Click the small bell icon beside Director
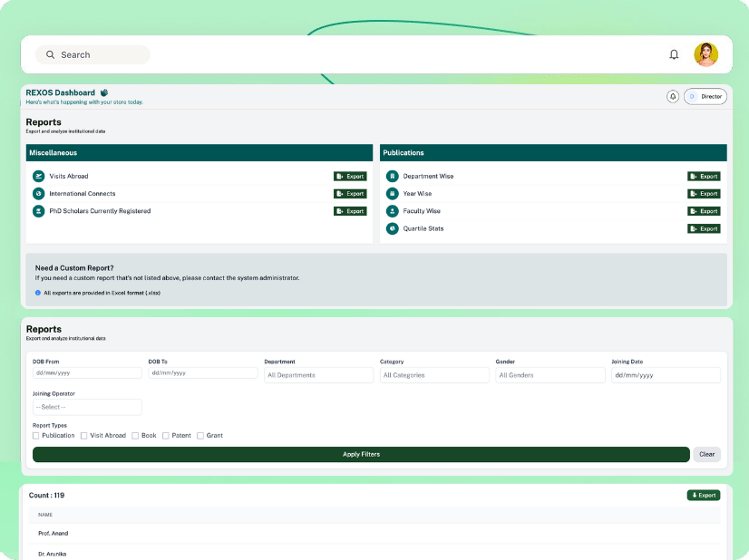Image resolution: width=749 pixels, height=560 pixels. tap(673, 96)
